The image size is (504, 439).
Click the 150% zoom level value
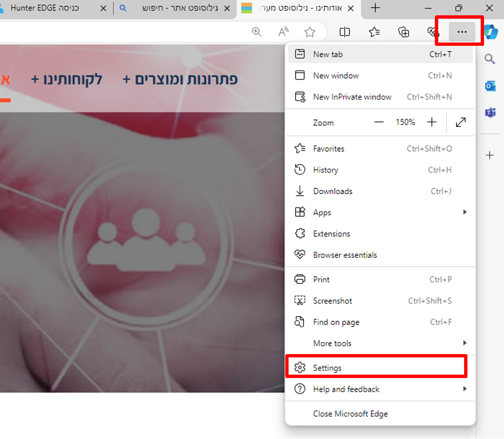(405, 122)
